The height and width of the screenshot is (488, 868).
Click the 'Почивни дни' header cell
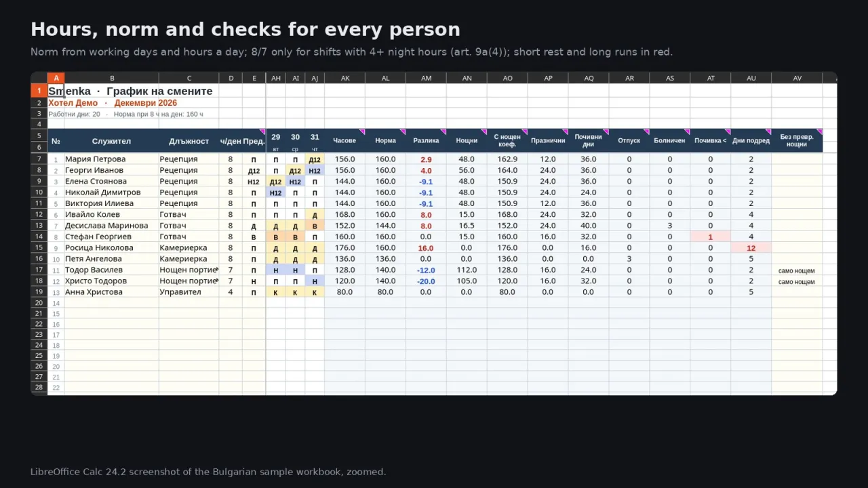click(x=589, y=141)
